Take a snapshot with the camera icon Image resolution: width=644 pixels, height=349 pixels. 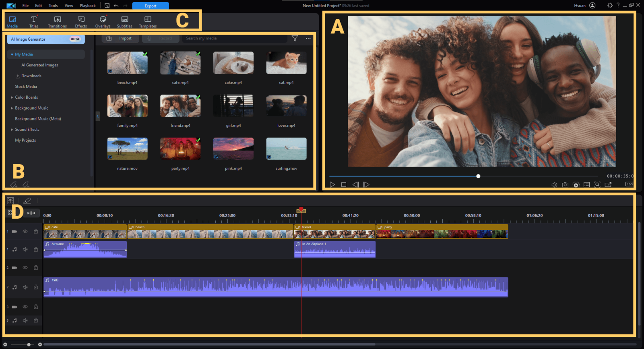[x=565, y=185]
